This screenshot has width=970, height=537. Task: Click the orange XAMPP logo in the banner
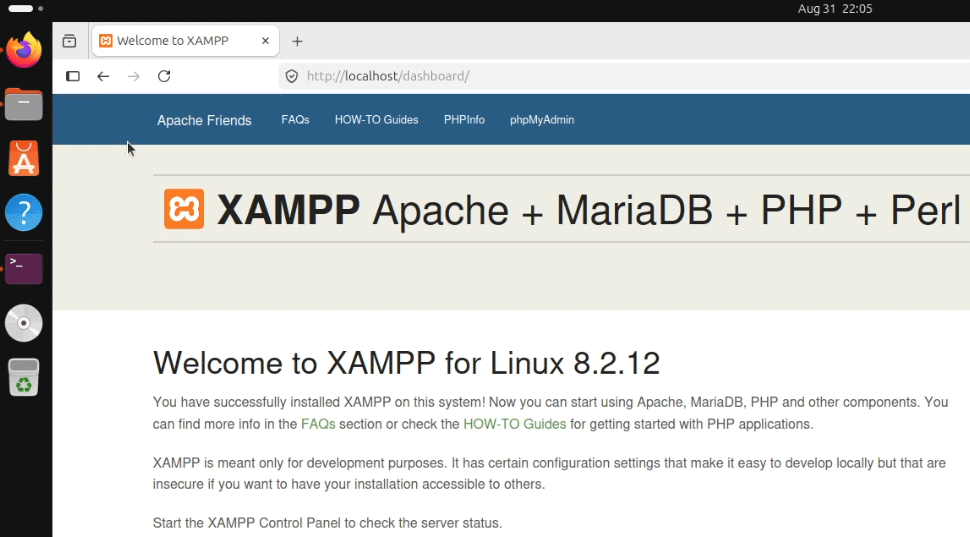[184, 209]
